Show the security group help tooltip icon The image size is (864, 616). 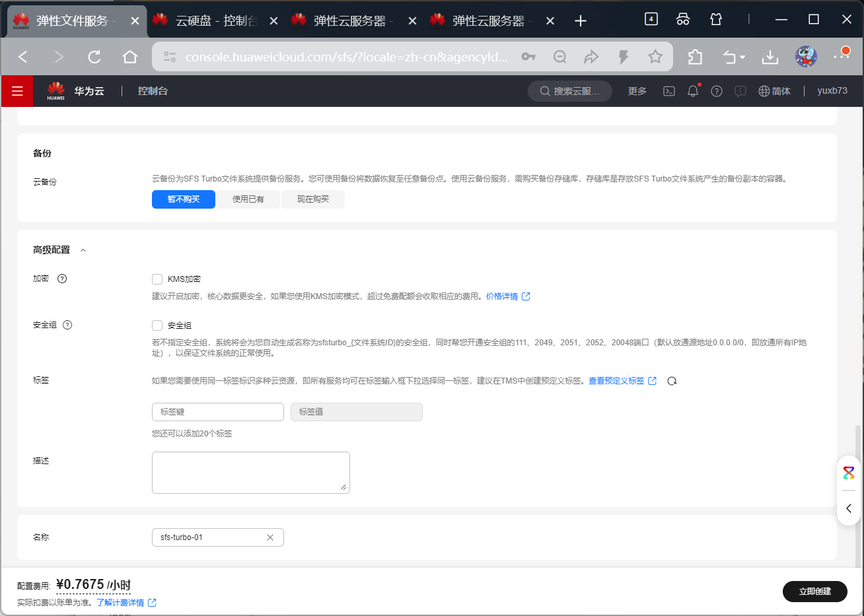pos(67,325)
